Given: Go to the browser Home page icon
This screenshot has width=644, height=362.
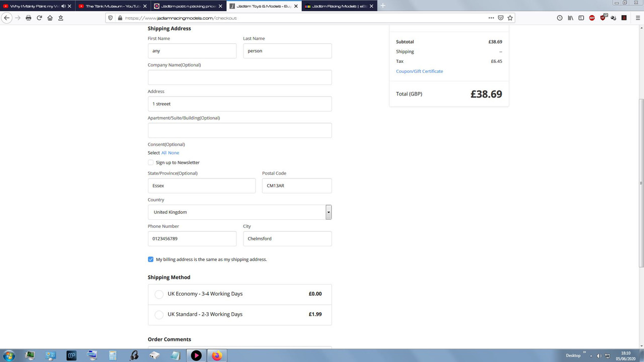Looking at the screenshot, I should 50,18.
